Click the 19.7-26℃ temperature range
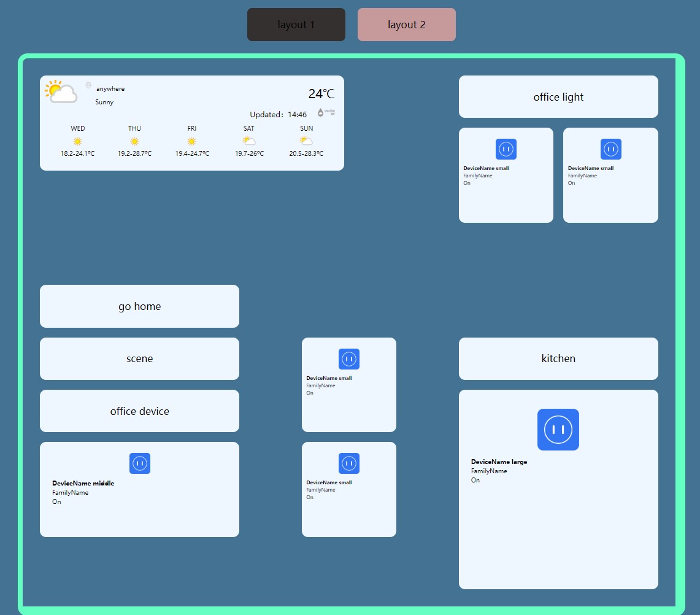This screenshot has height=615, width=700. (249, 153)
